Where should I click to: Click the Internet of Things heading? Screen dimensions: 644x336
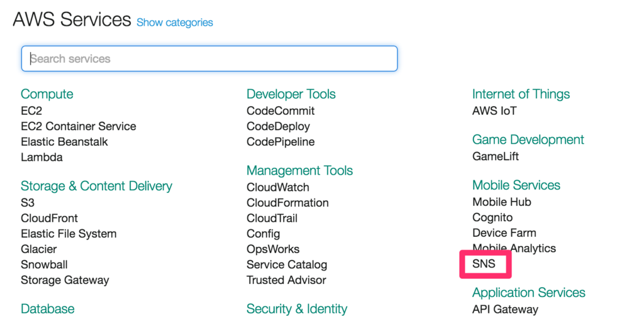coord(521,94)
